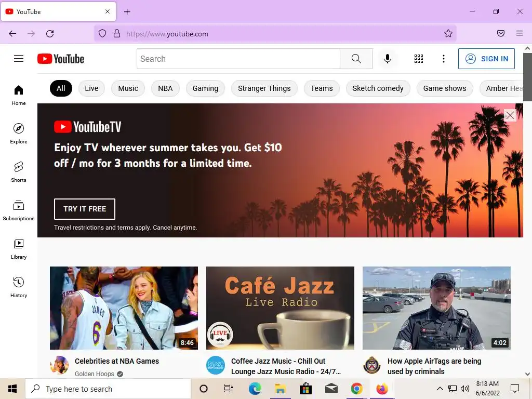The width and height of the screenshot is (532, 399).
Task: Open Shorts in sidebar
Action: [x=19, y=172]
